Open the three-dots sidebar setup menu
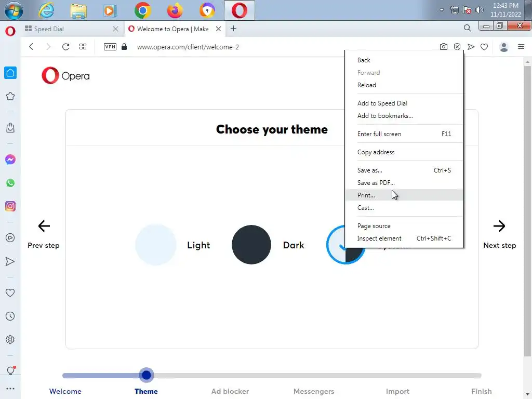This screenshot has width=532, height=399. click(10, 389)
